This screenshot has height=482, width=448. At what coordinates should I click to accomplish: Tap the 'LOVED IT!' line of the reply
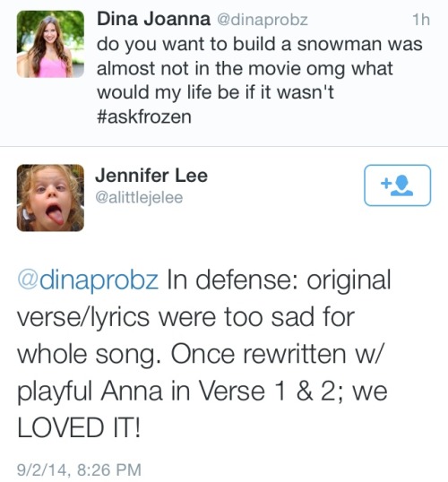tap(80, 427)
